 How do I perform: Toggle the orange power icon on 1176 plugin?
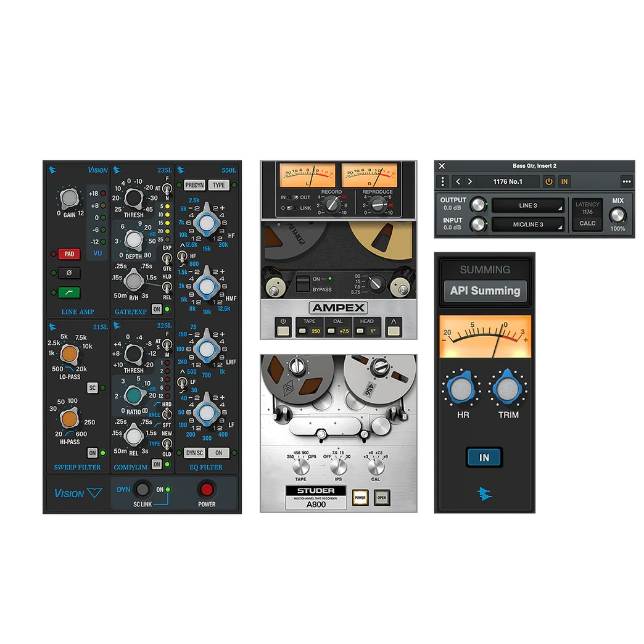click(x=549, y=181)
